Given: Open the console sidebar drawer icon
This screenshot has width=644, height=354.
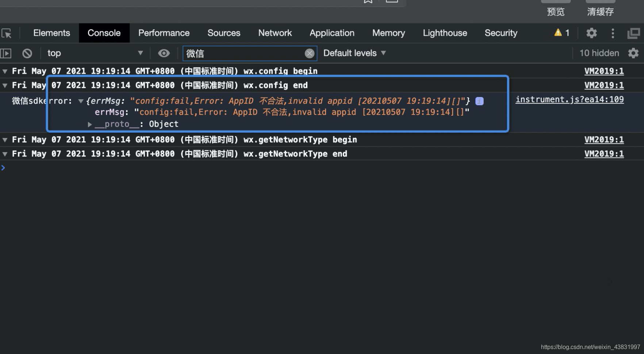Looking at the screenshot, I should coord(5,53).
